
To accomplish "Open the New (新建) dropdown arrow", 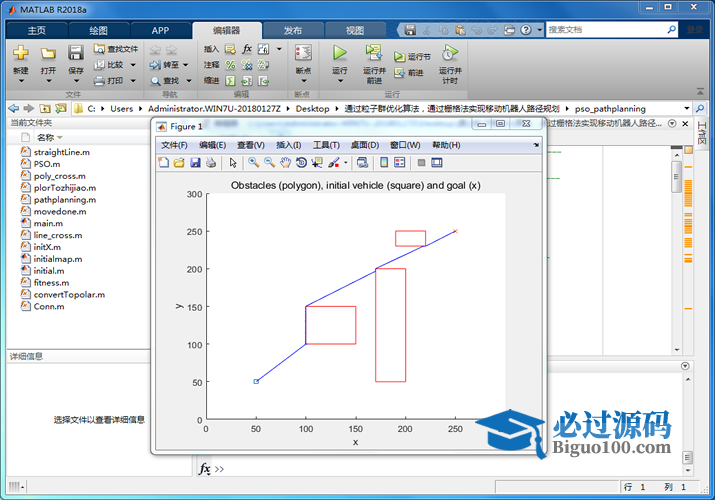I will click(21, 81).
